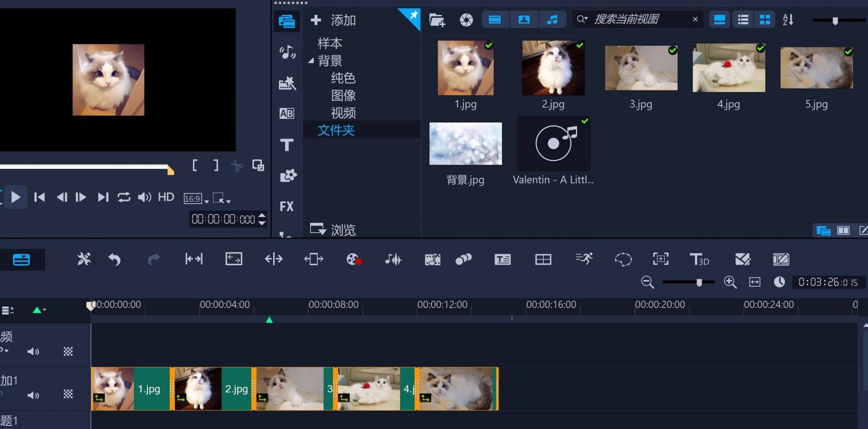
Task: Toggle repeat playback in preview
Action: (x=123, y=197)
